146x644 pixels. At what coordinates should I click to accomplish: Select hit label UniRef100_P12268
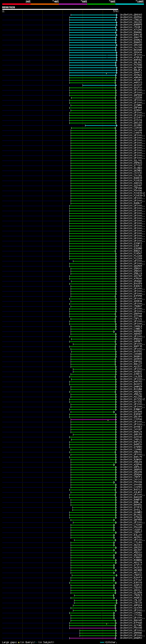(x=131, y=256)
